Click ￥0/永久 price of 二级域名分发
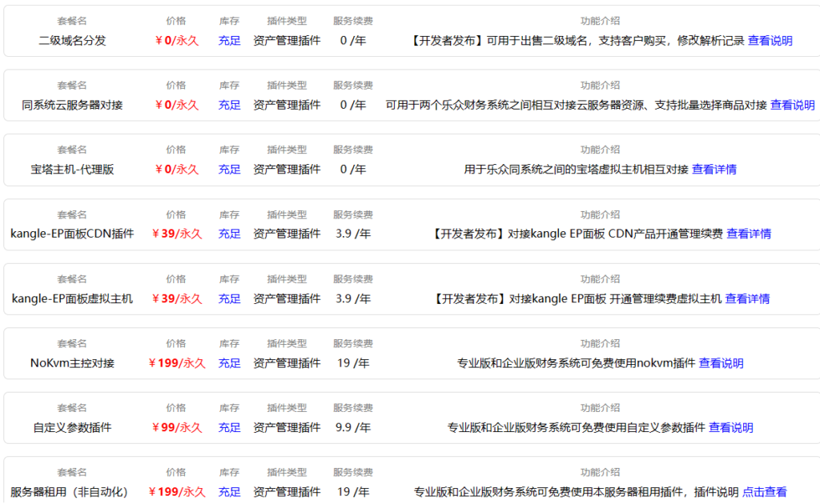 click(x=177, y=41)
